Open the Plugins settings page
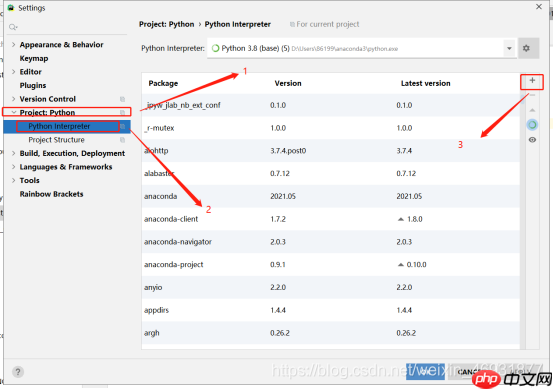Image resolution: width=553 pixels, height=389 pixels. point(33,85)
